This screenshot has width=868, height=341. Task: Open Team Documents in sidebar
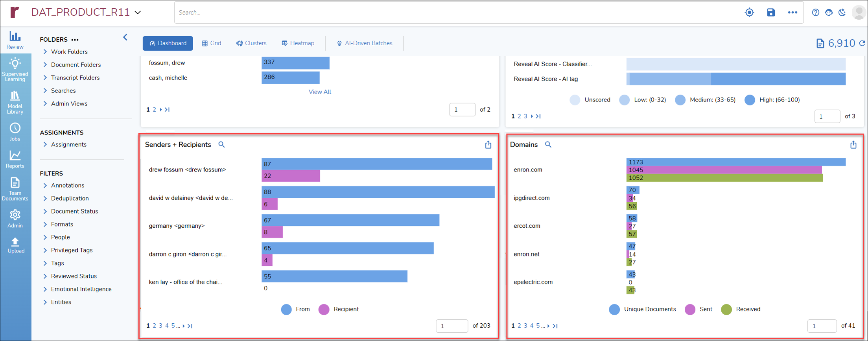pyautogui.click(x=15, y=189)
